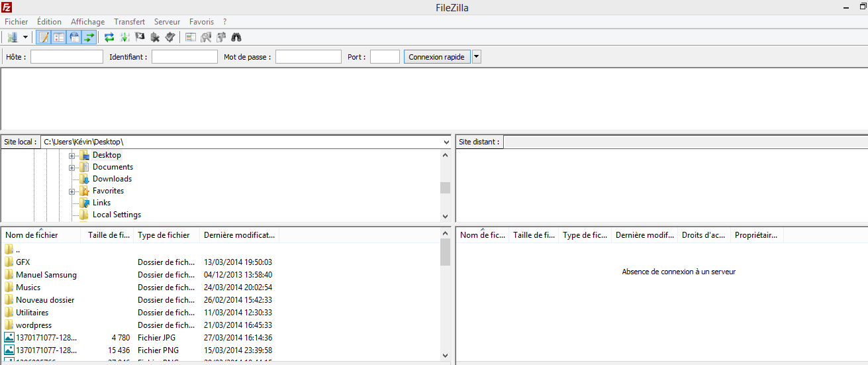Click the disconnect from server icon
This screenshot has width=868, height=365.
(155, 37)
